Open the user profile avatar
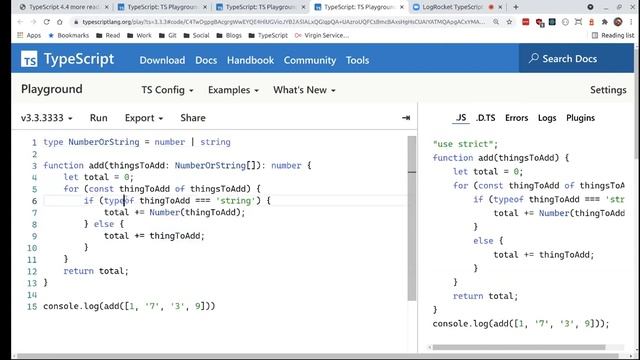The height and width of the screenshot is (360, 640). 618,22
